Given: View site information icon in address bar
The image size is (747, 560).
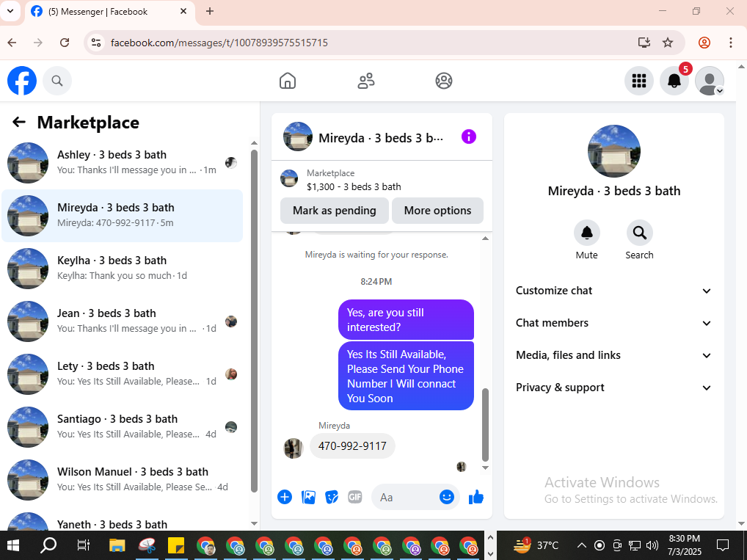Looking at the screenshot, I should [x=95, y=43].
